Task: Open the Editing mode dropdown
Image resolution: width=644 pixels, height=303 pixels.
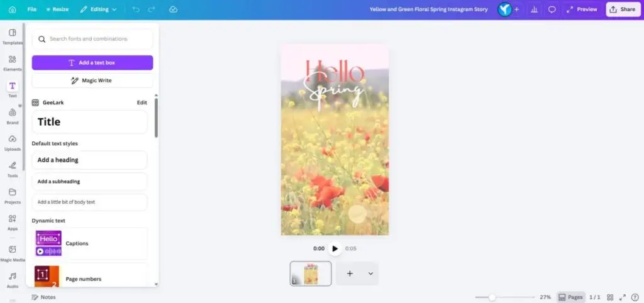Action: coord(98,9)
